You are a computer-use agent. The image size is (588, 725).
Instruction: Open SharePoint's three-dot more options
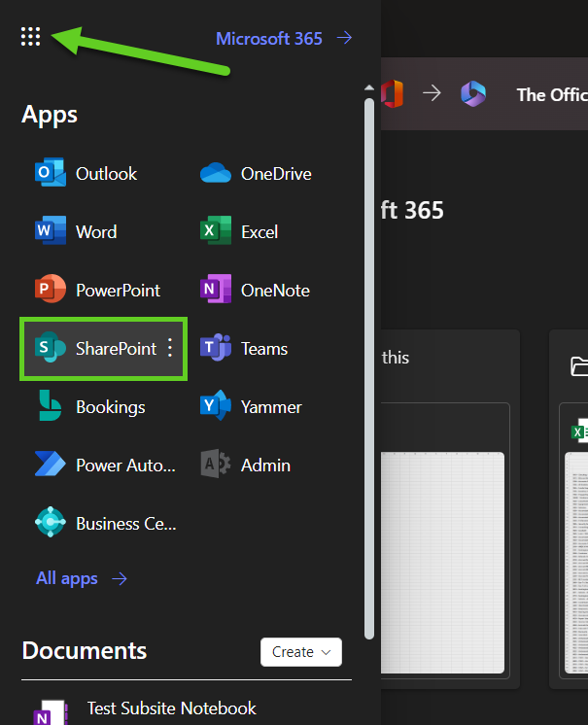(x=170, y=347)
